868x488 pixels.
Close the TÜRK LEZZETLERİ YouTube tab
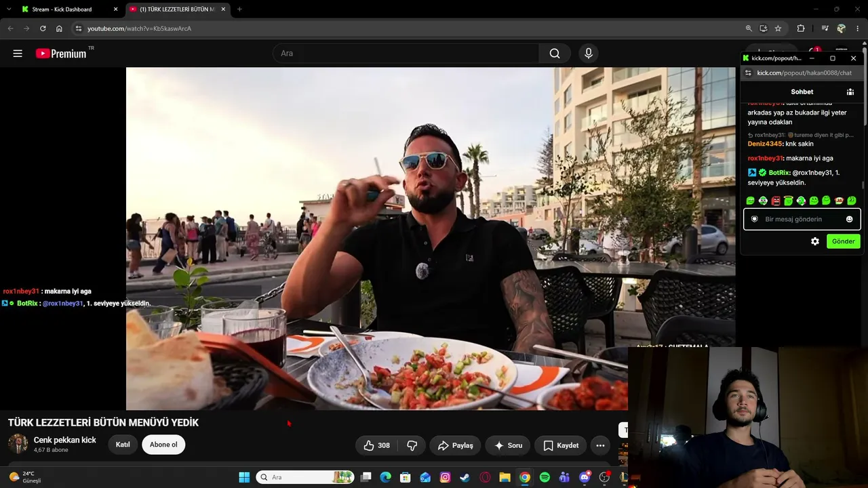click(223, 9)
